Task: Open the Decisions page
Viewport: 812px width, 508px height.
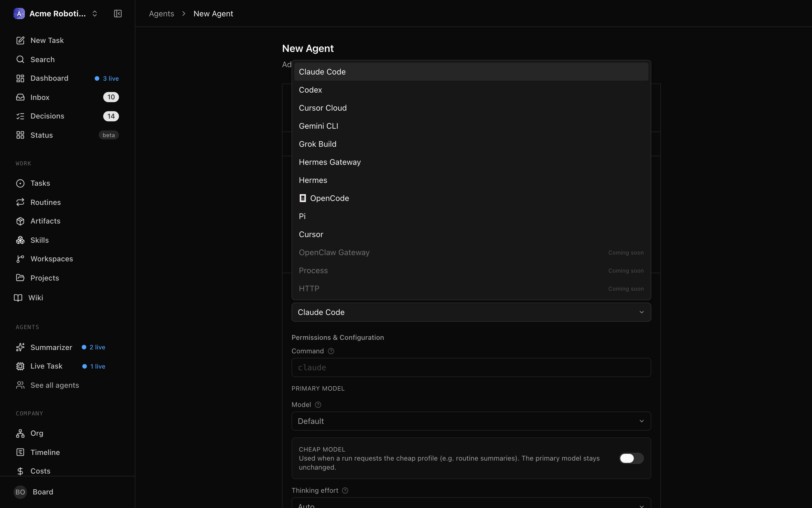Action: [x=67, y=116]
